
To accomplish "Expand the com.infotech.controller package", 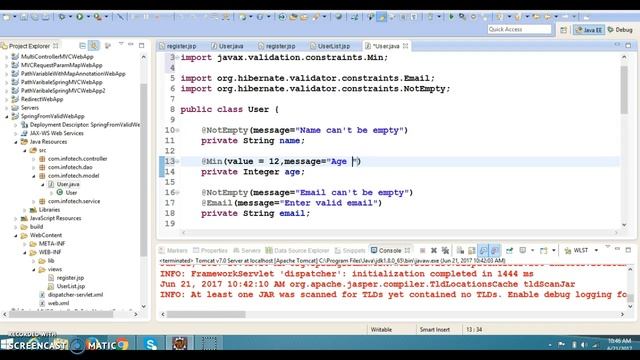I will coord(34,159).
